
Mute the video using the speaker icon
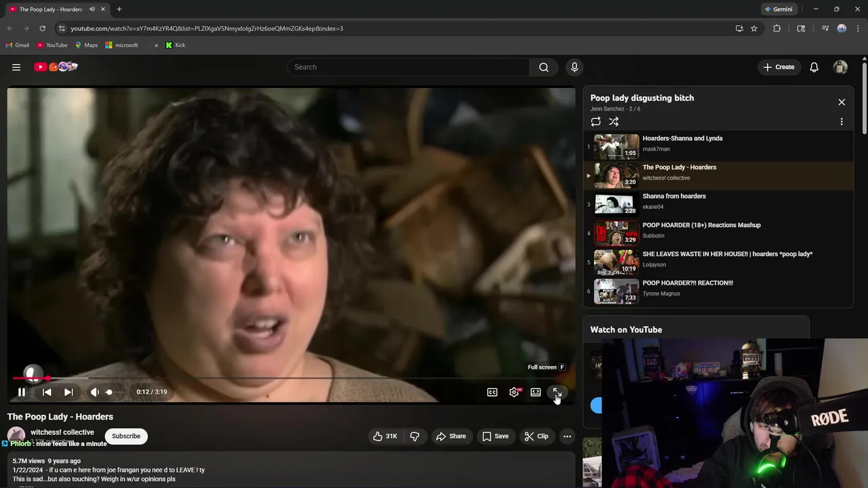[95, 392]
